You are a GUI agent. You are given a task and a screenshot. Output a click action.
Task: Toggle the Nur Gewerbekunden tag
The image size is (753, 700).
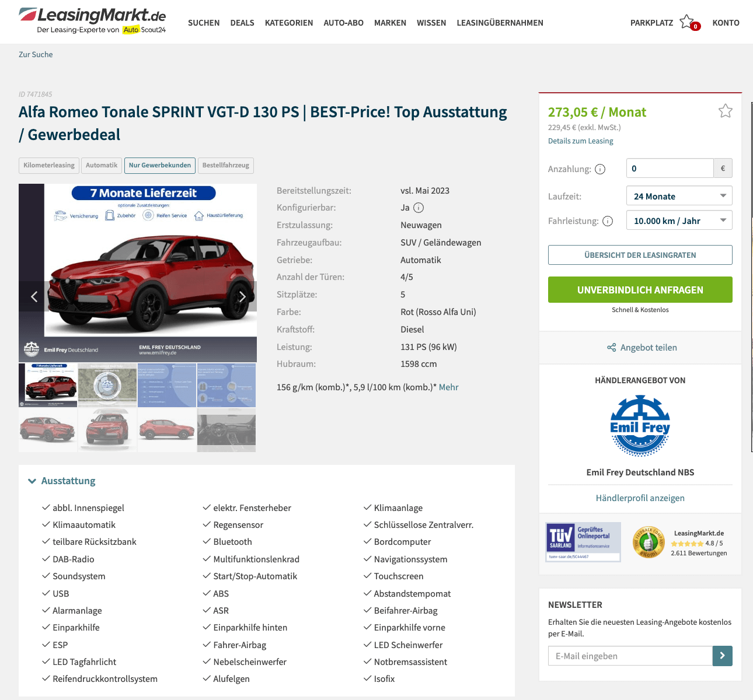click(x=160, y=165)
